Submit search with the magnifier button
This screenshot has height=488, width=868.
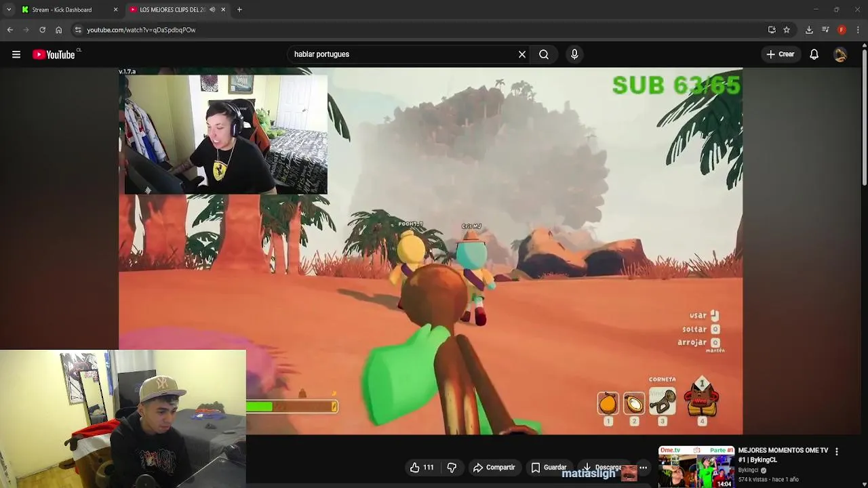(544, 54)
